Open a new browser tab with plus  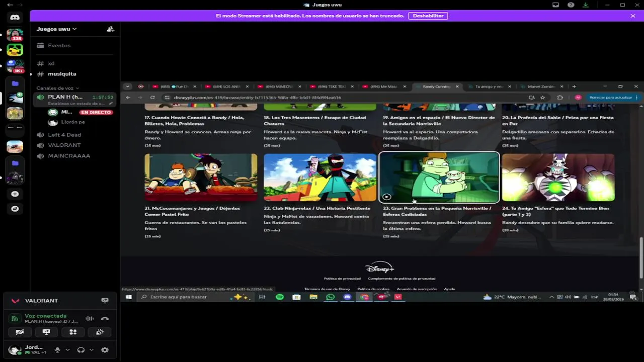coord(574,86)
